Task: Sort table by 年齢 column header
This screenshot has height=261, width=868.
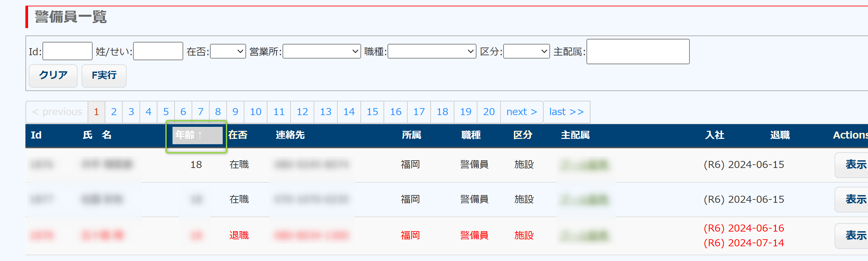Action: (185, 135)
